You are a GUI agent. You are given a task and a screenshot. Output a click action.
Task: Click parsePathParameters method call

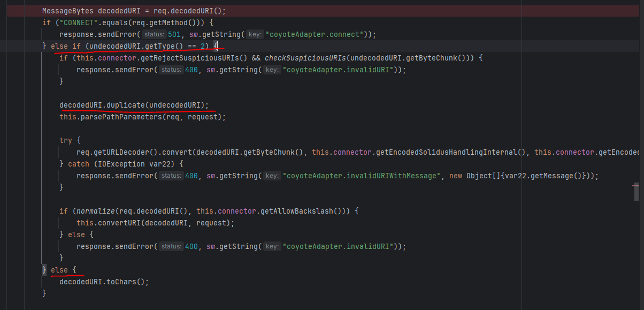point(122,117)
